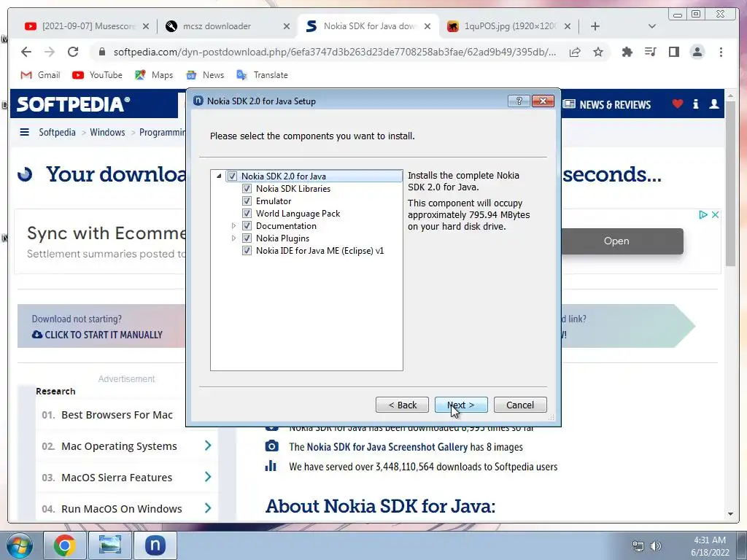Click to start download manually link

(x=98, y=335)
